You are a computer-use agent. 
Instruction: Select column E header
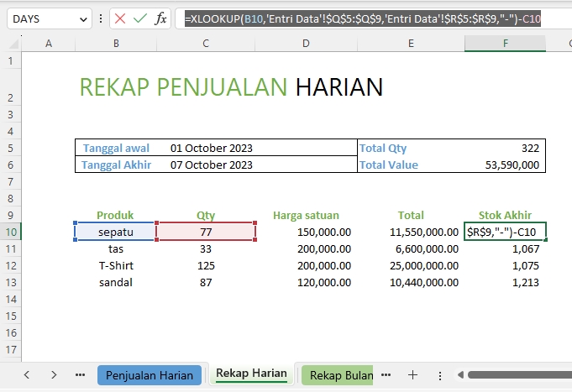(x=411, y=44)
